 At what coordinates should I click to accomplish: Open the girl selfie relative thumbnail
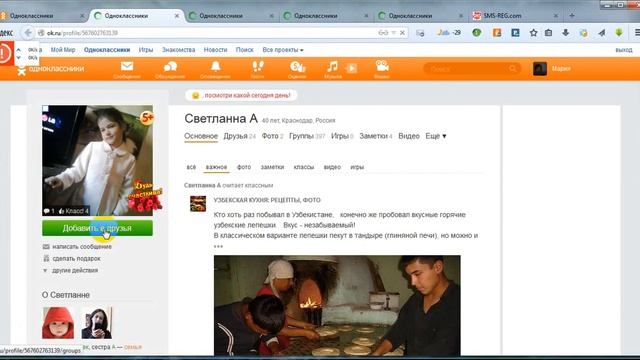click(96, 323)
